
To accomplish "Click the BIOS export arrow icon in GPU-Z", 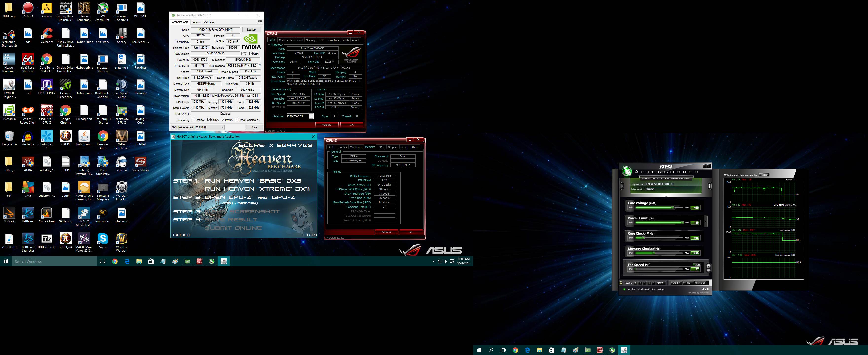I will tap(244, 53).
